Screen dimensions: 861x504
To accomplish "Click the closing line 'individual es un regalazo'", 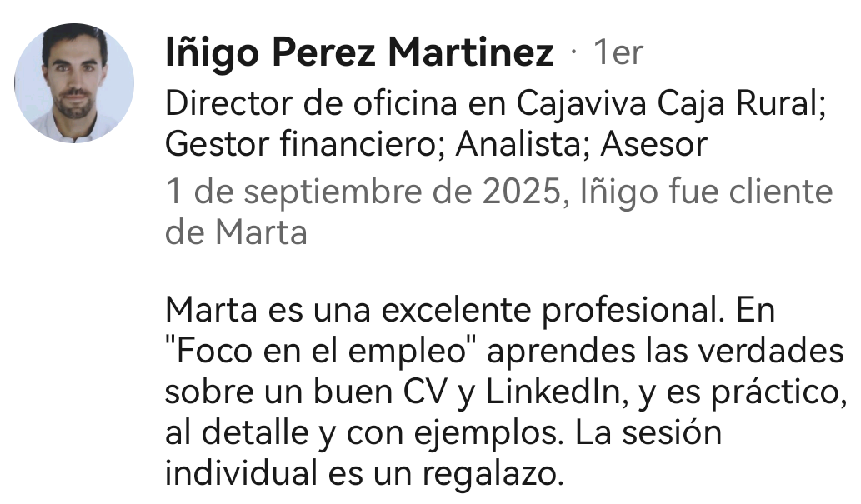I will click(364, 474).
